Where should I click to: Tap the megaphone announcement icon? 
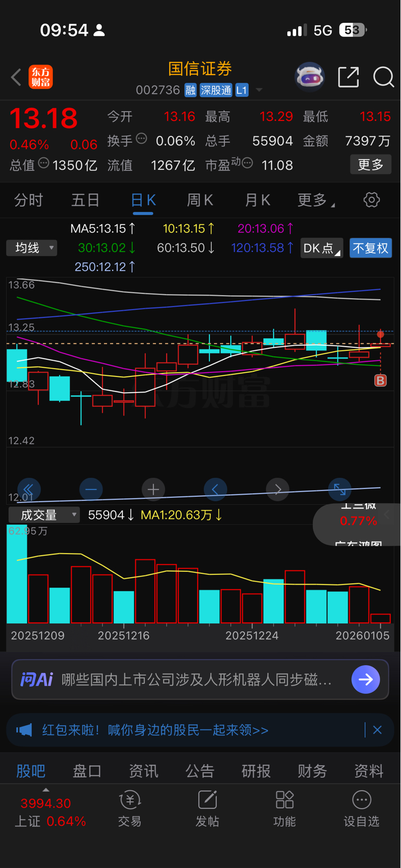(24, 730)
